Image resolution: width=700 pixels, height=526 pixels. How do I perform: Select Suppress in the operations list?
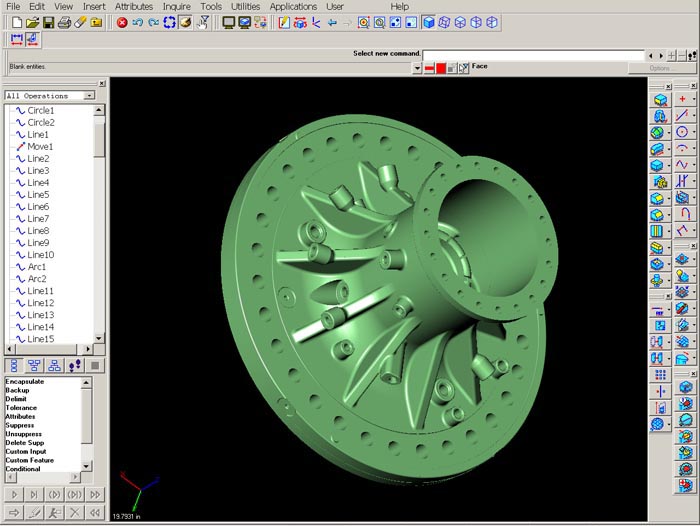(x=20, y=425)
